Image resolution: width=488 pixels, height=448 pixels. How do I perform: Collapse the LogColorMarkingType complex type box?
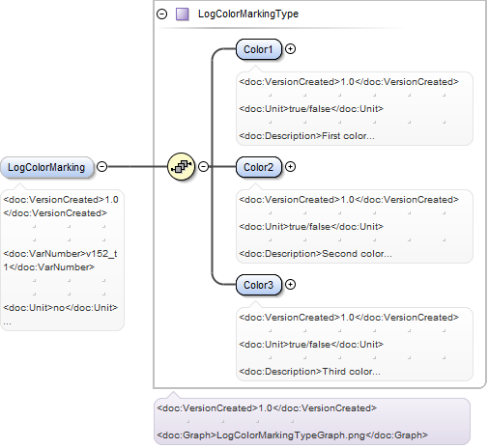coord(161,14)
